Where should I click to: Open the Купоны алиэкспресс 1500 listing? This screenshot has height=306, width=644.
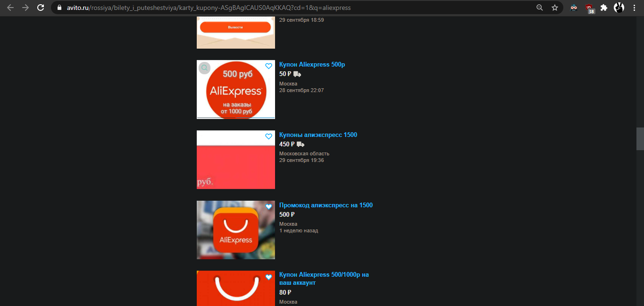click(318, 135)
